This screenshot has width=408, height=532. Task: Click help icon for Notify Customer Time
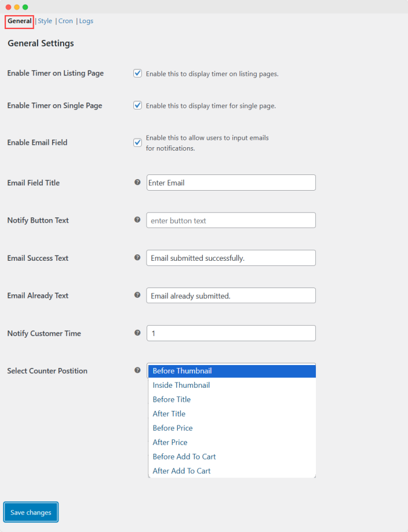click(137, 333)
